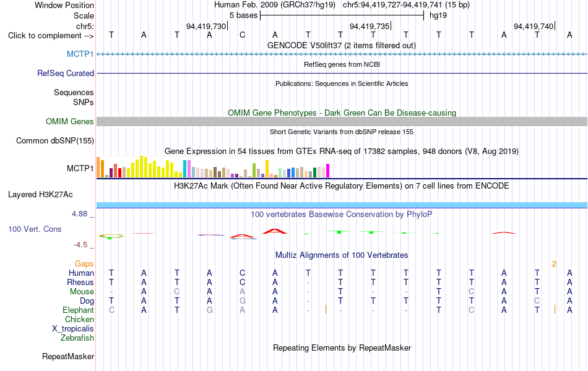Click the SNPs publications label
Screen dimensions: 588x371
[84, 102]
